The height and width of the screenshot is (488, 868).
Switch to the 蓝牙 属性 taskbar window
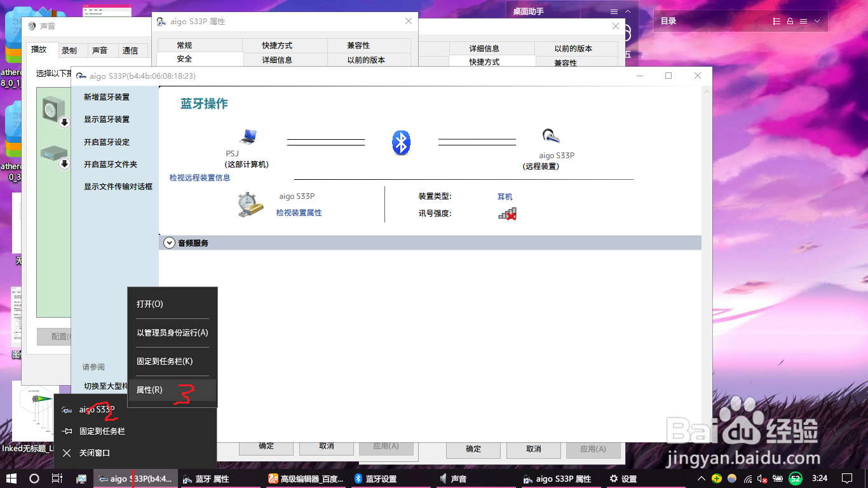(x=220, y=478)
